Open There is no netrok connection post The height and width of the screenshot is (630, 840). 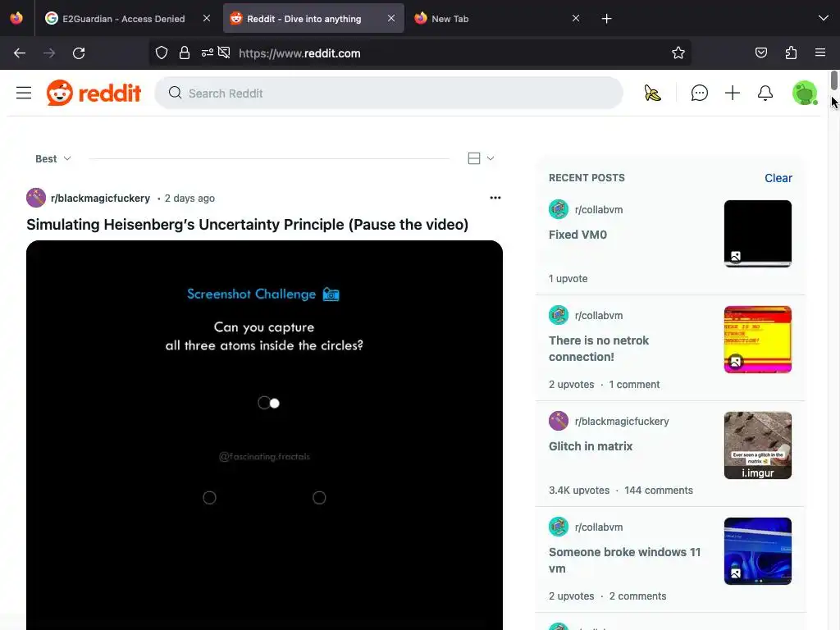pyautogui.click(x=598, y=349)
